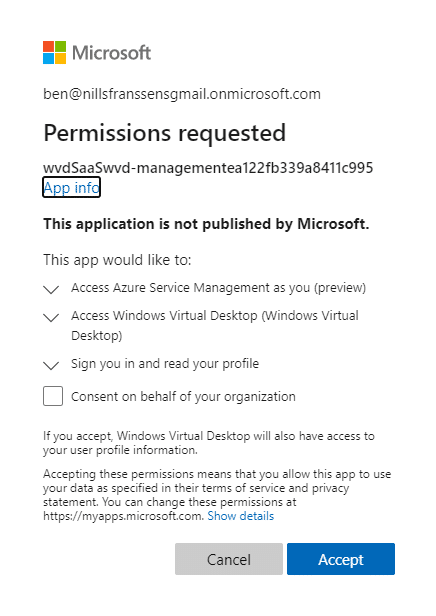Click Access Azure Service Management permission text
The width and height of the screenshot is (436, 616).
click(218, 288)
